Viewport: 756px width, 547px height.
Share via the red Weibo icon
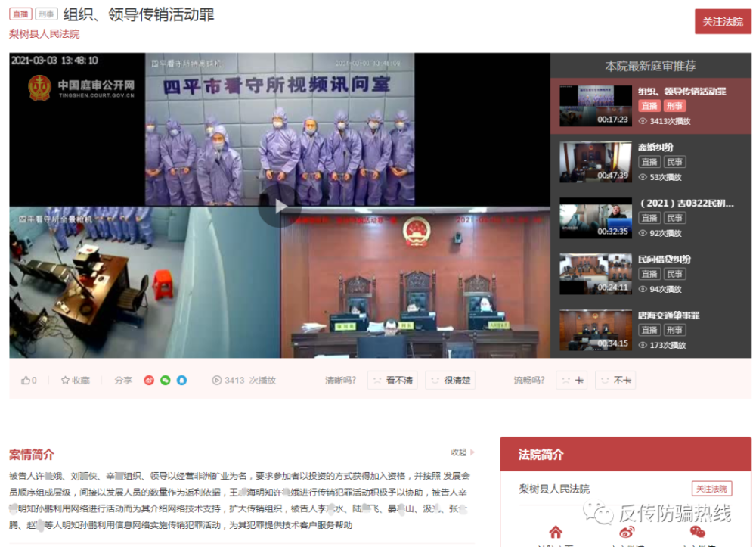tap(149, 380)
